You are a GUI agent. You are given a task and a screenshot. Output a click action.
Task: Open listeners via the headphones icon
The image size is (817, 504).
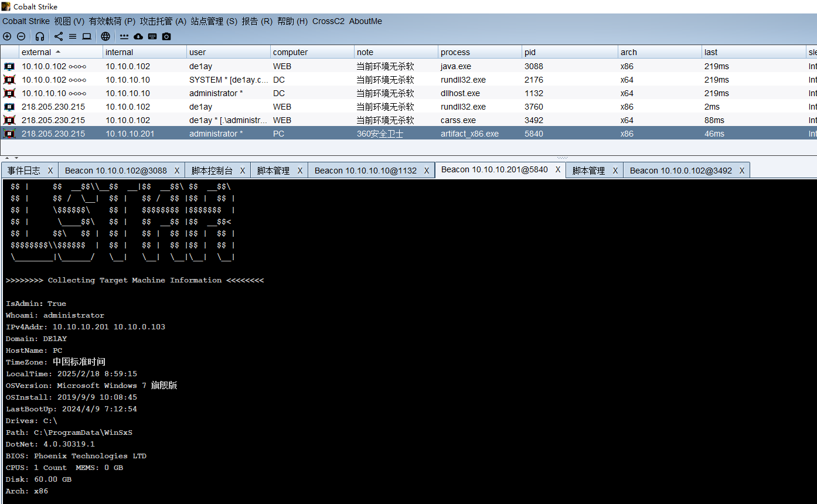coord(40,36)
